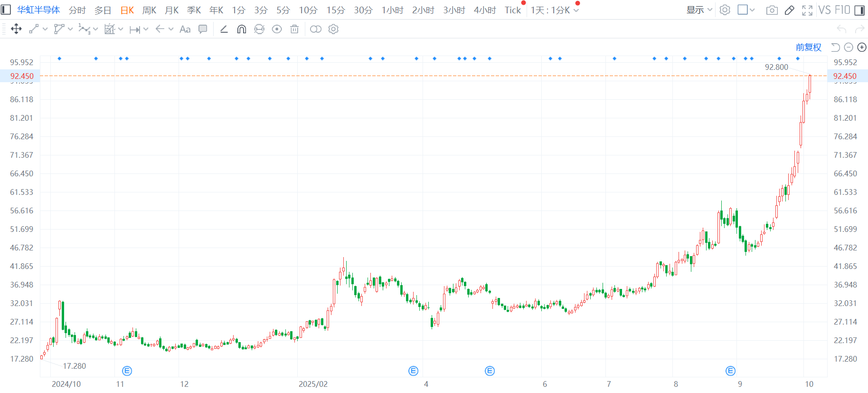Switch to 分时 intraday tab
This screenshot has height=393, width=868.
pyautogui.click(x=77, y=10)
